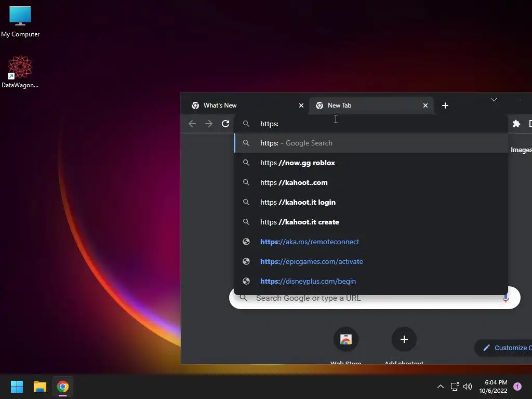
Task: Open the Images link
Action: click(521, 150)
